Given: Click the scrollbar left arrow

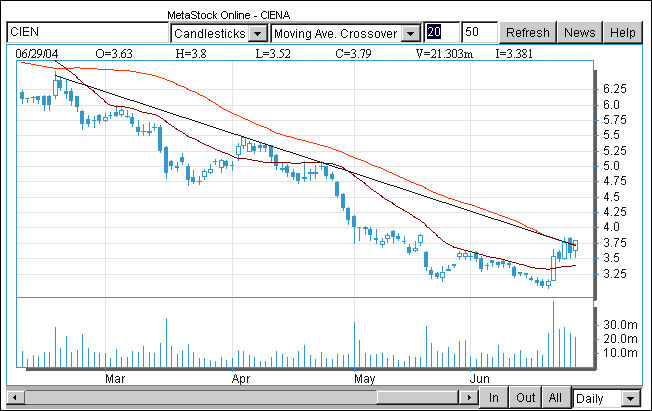Looking at the screenshot, I should 14,398.
